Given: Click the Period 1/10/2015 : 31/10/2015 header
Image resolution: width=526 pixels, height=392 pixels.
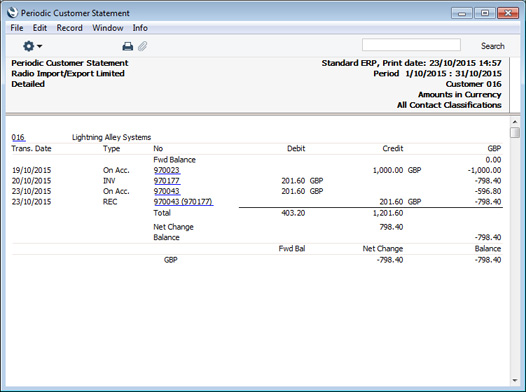Looking at the screenshot, I should tap(437, 73).
